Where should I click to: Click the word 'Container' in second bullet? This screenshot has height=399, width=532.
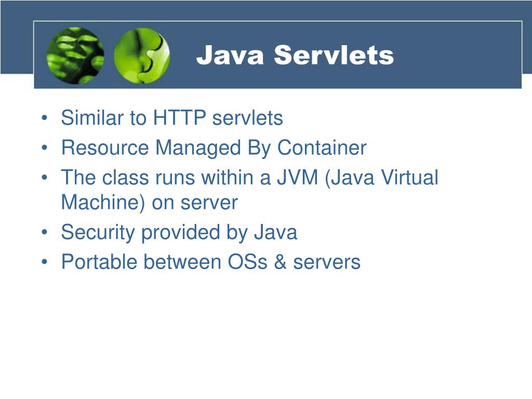click(322, 148)
